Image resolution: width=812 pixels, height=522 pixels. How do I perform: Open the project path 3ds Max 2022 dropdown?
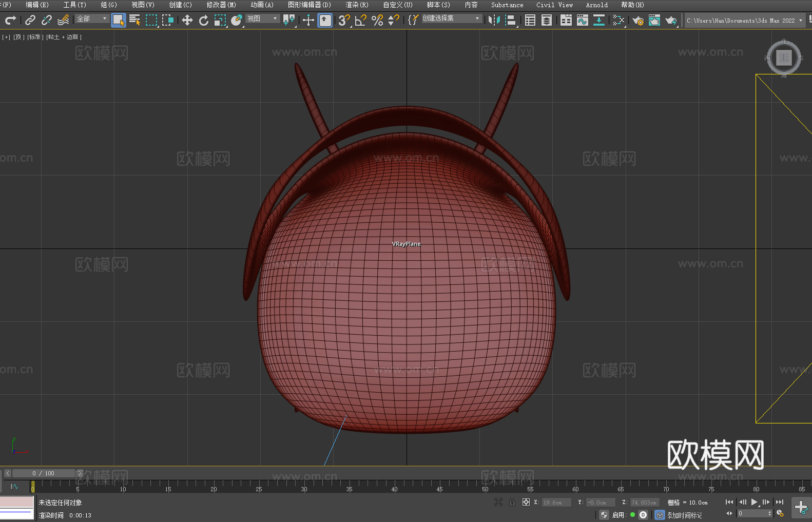coord(744,21)
